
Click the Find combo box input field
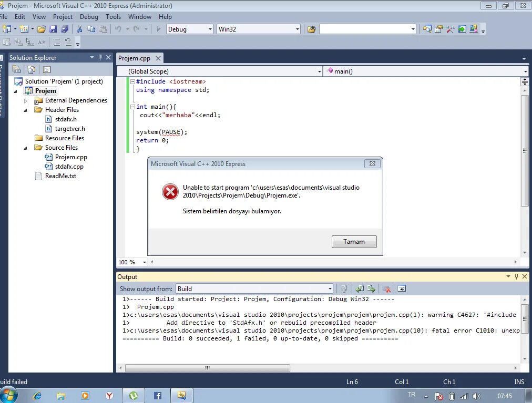click(364, 29)
